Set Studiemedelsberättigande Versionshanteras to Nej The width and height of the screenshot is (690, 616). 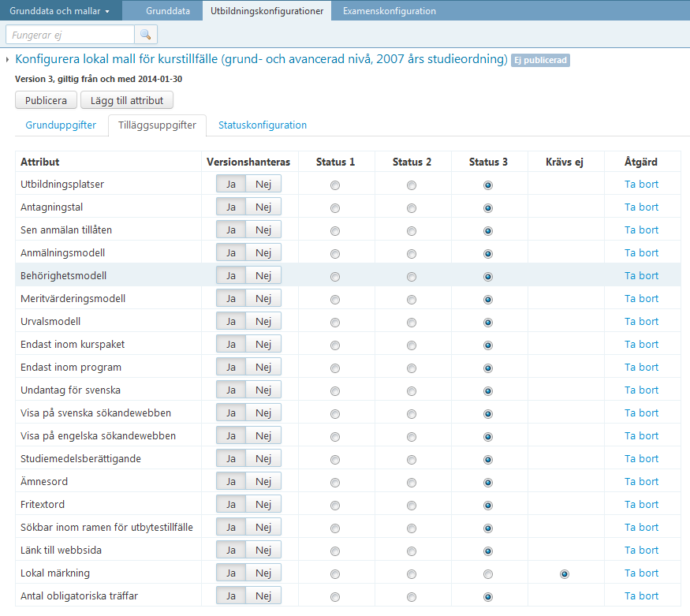(263, 458)
